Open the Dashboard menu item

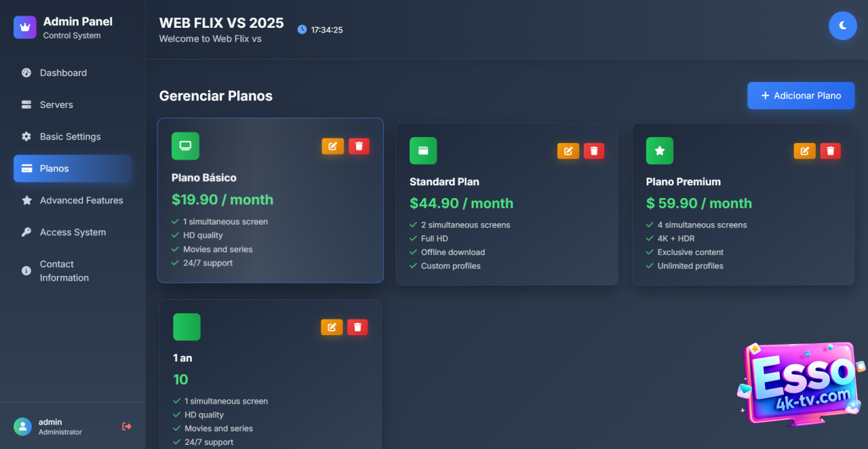[x=63, y=73]
